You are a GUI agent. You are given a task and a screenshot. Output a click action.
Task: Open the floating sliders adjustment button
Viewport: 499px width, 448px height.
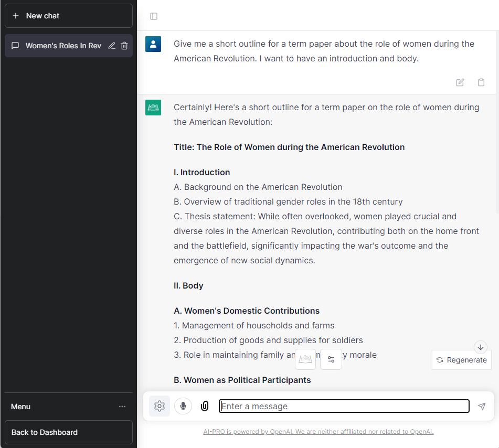(x=331, y=359)
